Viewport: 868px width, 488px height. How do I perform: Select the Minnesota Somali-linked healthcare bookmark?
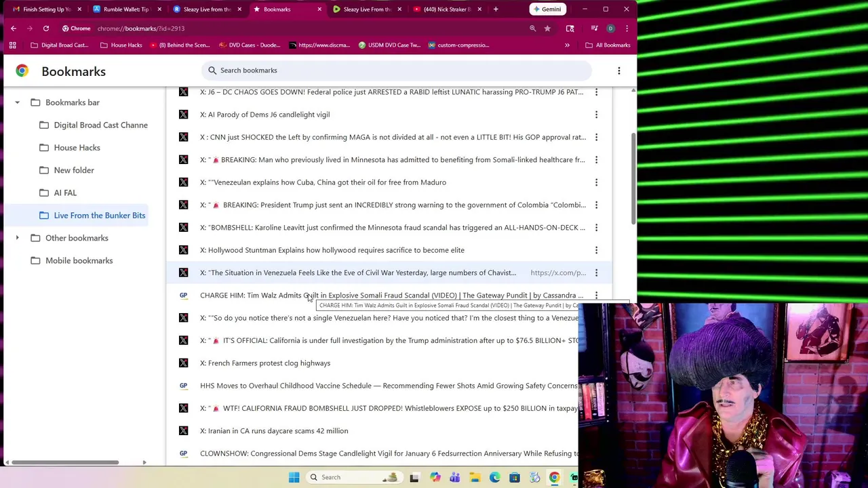(x=389, y=160)
